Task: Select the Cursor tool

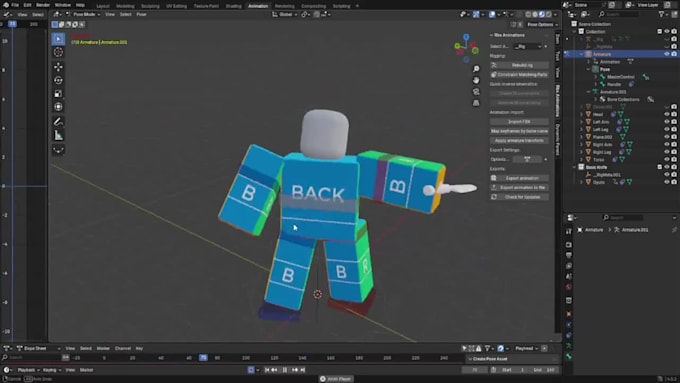Action: [58, 52]
